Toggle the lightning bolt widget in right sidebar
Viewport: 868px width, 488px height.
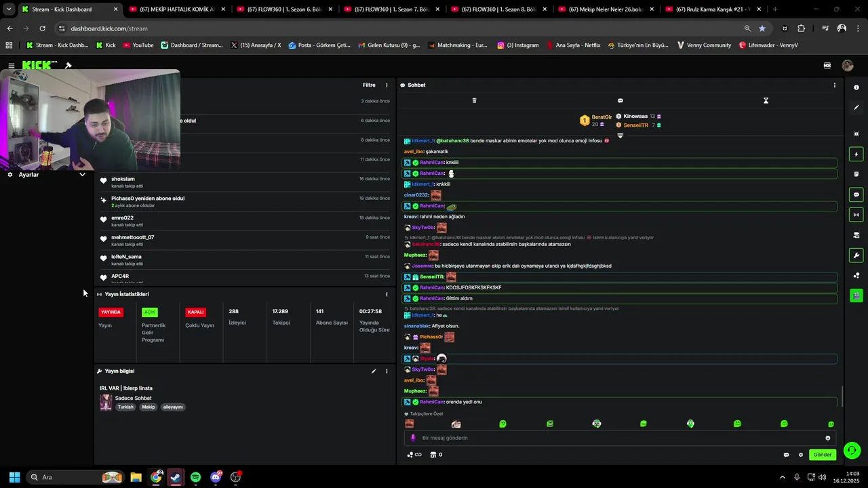pos(856,155)
